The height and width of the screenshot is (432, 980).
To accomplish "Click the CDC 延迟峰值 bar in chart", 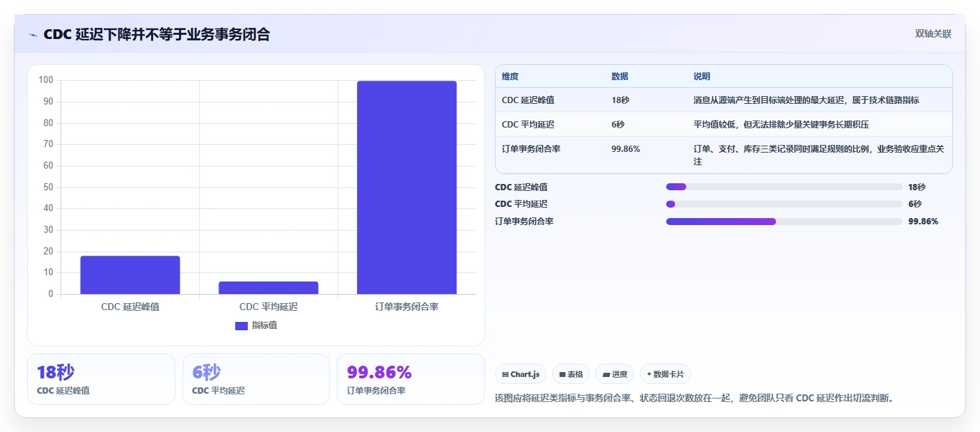I will click(x=130, y=275).
